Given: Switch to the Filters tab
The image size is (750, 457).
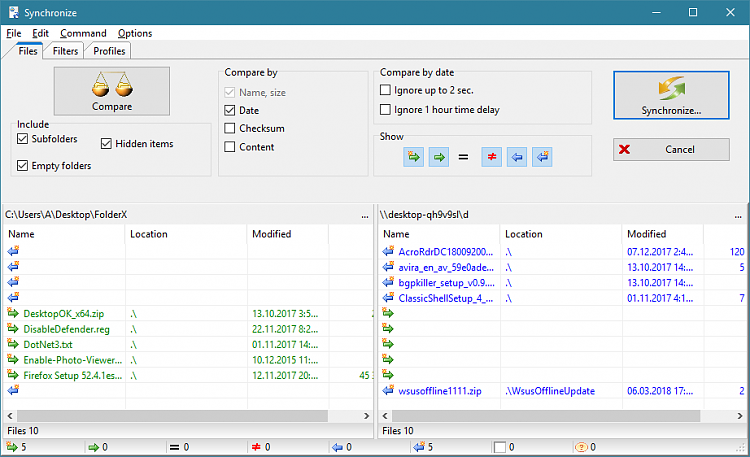Looking at the screenshot, I should coord(66,51).
